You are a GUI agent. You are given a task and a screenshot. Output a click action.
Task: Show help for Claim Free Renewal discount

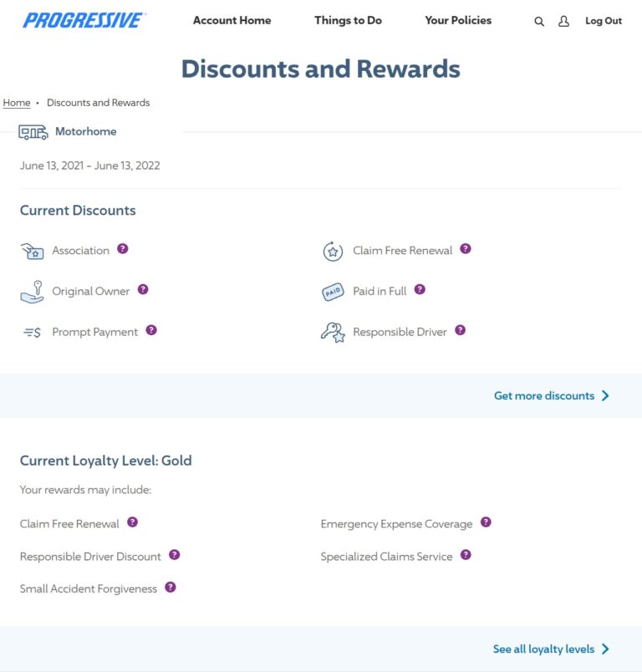click(x=466, y=249)
